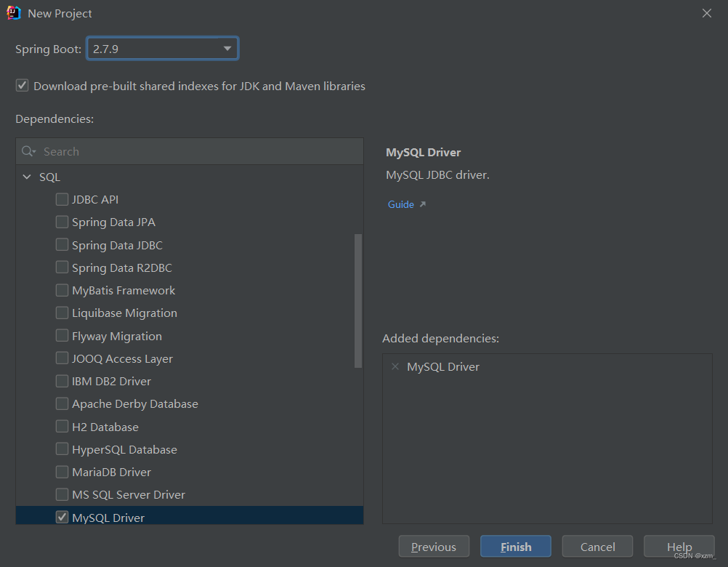Screen dimensions: 728x567
Task: Remove MySQL Driver via the X icon
Action: point(395,366)
